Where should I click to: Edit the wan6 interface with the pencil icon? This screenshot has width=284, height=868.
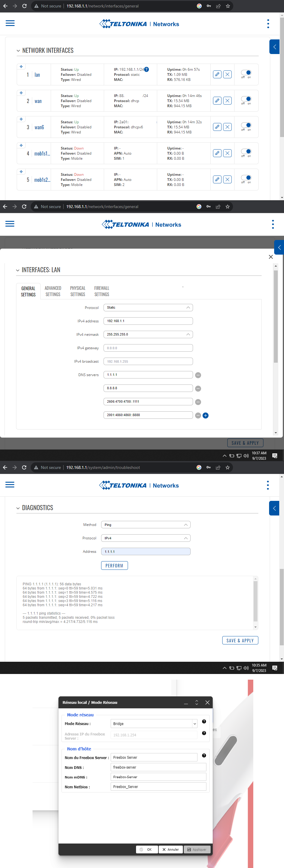coord(217,127)
